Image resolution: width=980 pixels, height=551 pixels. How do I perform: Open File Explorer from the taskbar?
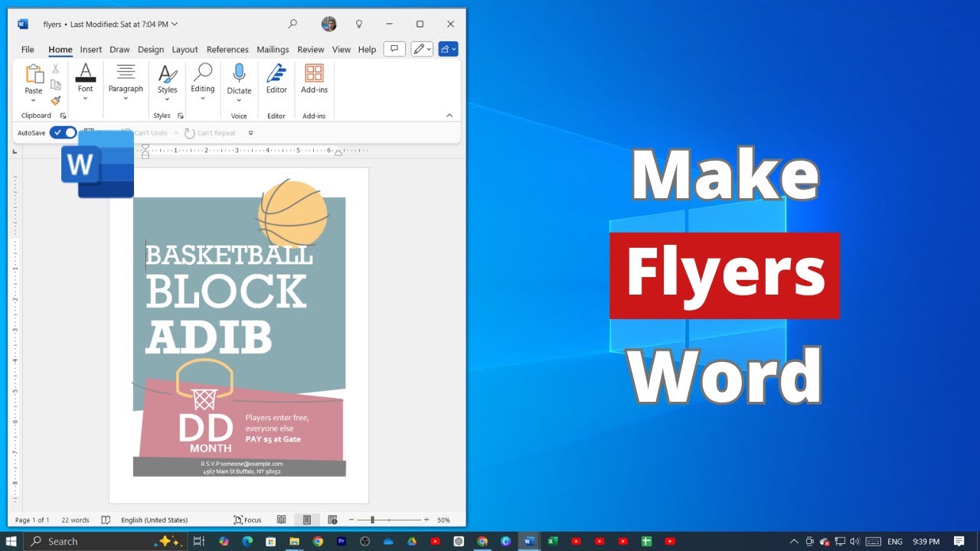pyautogui.click(x=294, y=541)
